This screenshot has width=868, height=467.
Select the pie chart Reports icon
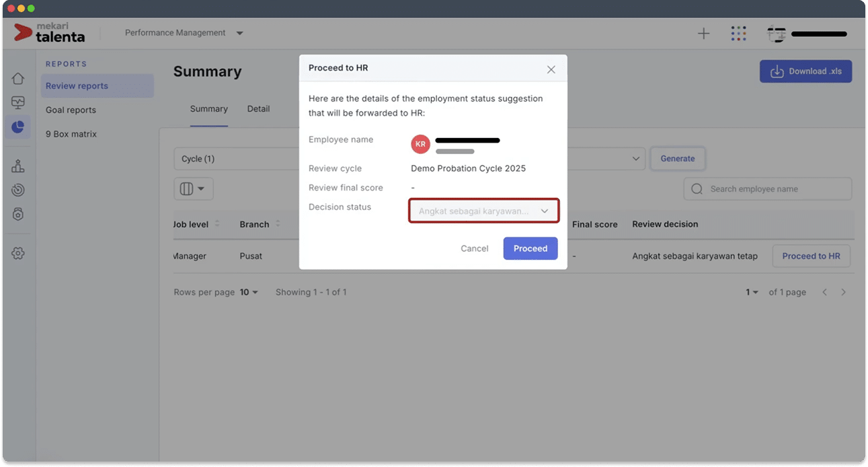[x=18, y=127]
